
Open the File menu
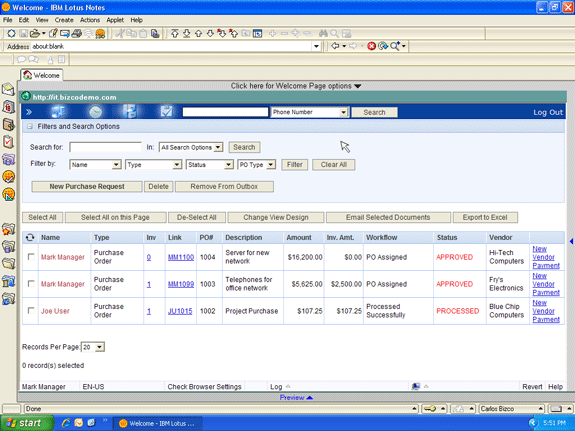(8, 20)
